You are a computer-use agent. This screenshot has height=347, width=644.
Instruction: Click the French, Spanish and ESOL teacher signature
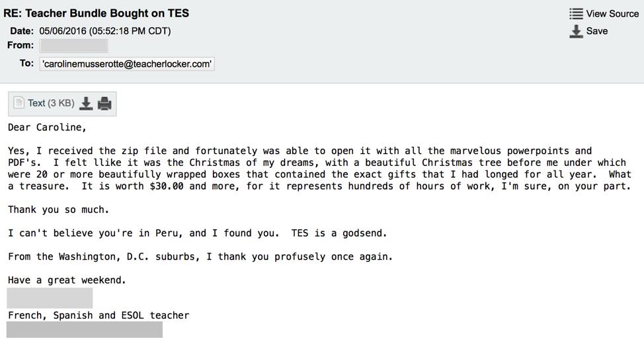pos(99,315)
